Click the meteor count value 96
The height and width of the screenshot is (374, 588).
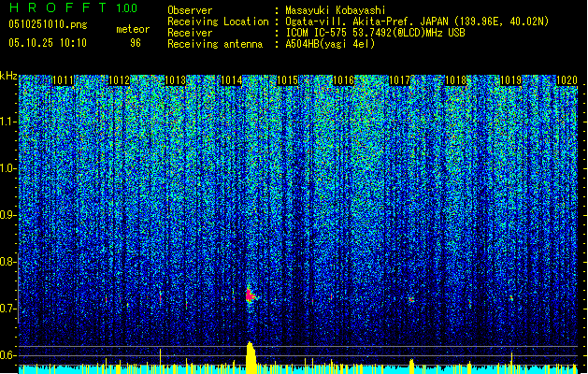(136, 43)
